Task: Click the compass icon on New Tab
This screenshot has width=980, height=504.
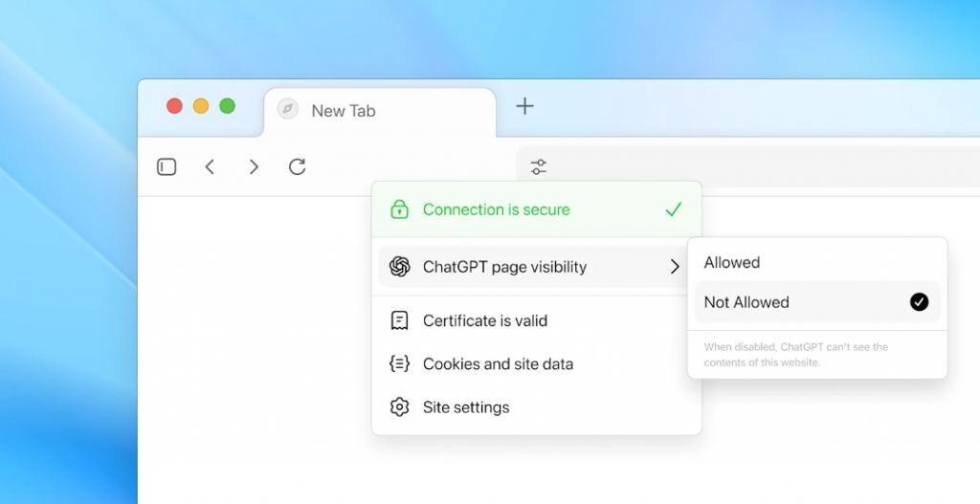Action: coord(287,109)
